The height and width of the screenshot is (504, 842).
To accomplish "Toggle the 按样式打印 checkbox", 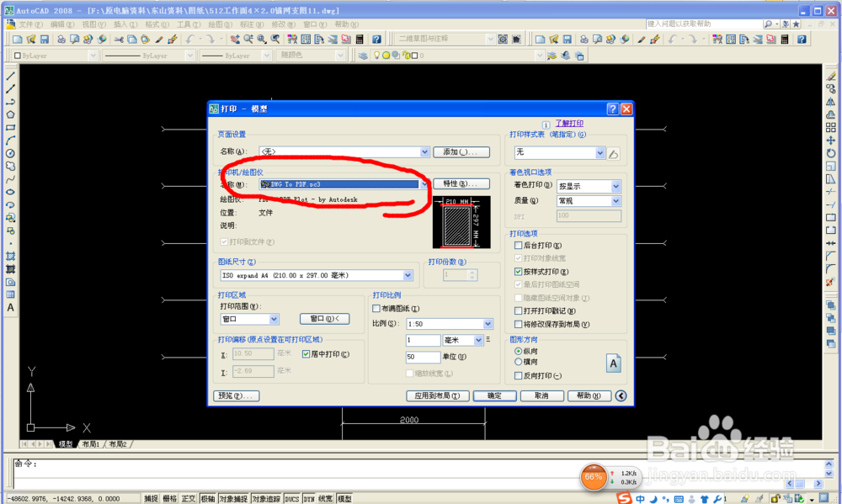I will click(x=518, y=272).
